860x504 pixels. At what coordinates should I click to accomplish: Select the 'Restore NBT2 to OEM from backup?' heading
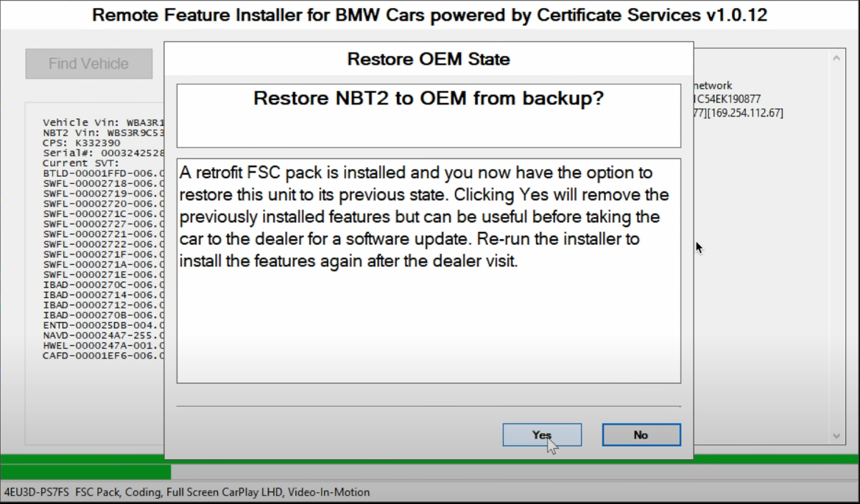[x=429, y=99]
